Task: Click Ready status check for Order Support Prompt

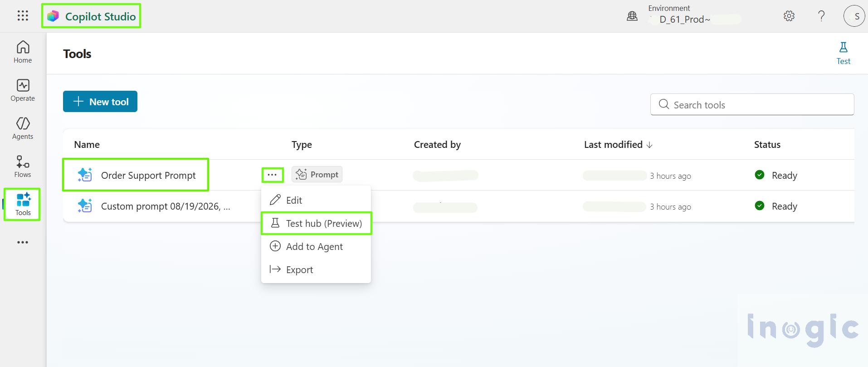Action: click(760, 175)
